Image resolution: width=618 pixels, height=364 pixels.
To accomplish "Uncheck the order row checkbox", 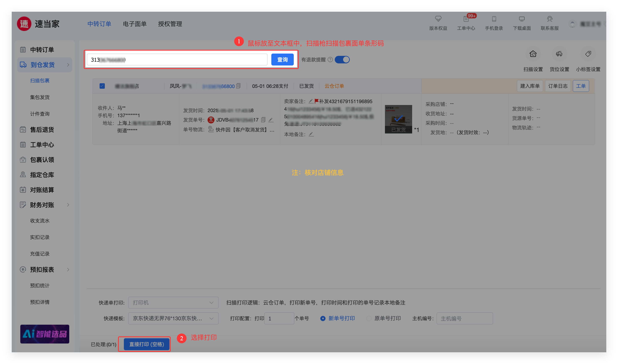I will 102,86.
